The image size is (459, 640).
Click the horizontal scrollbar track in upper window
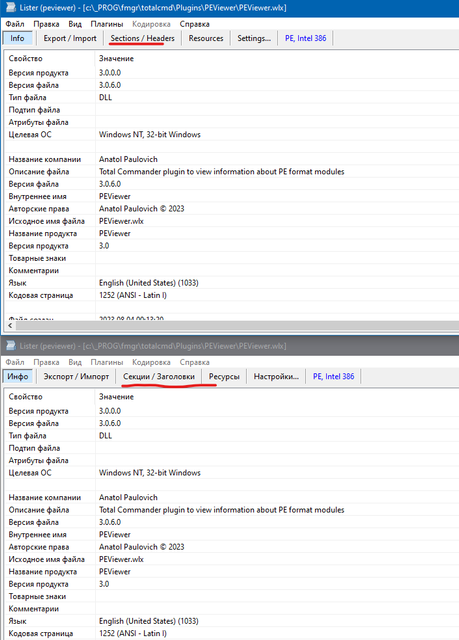tap(237, 325)
